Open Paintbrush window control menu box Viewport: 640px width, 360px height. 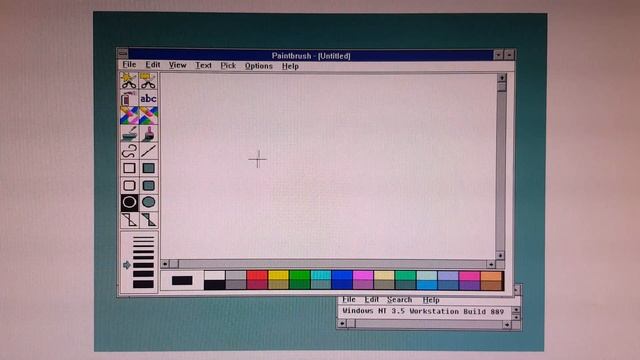122,53
